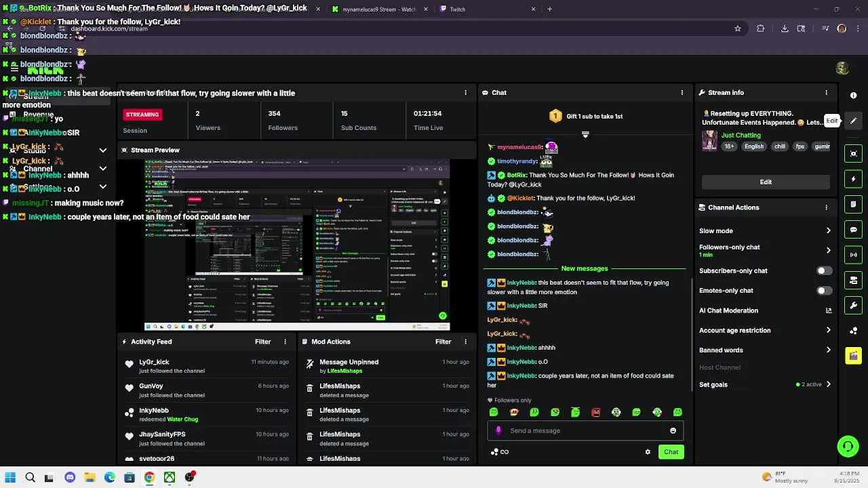Click the broadcast signal icon in right sidebar
Image resolution: width=868 pixels, height=488 pixels.
coord(854,255)
